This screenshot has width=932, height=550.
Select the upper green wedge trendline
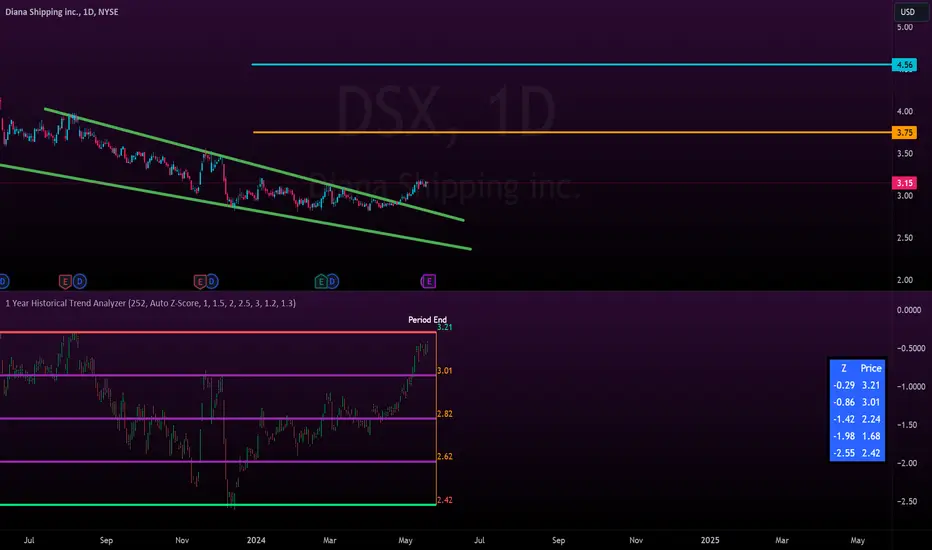pos(254,164)
